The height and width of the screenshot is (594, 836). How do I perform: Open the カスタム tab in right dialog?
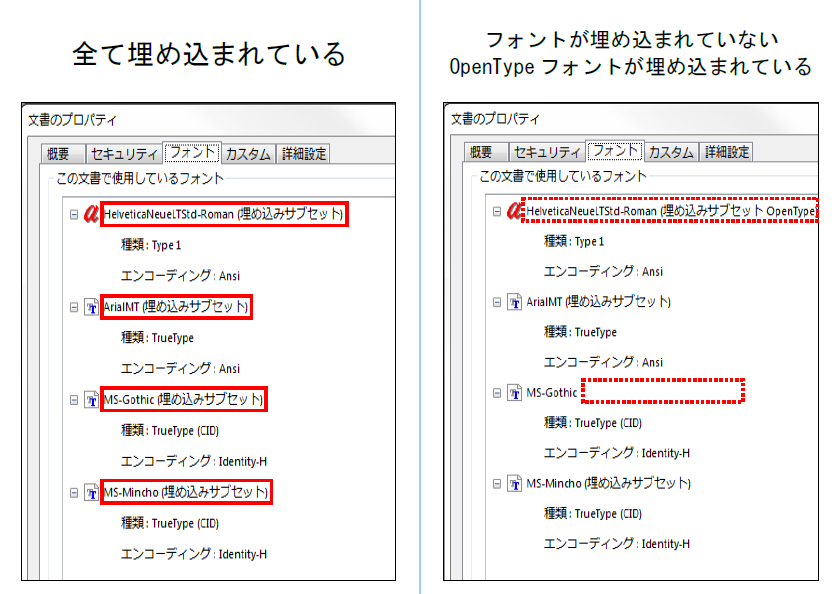(670, 152)
